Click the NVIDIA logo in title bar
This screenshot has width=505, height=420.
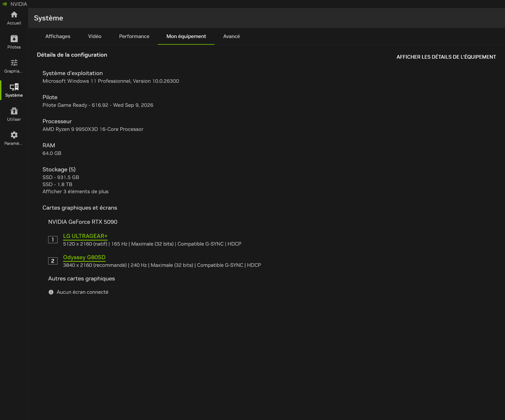5,4
